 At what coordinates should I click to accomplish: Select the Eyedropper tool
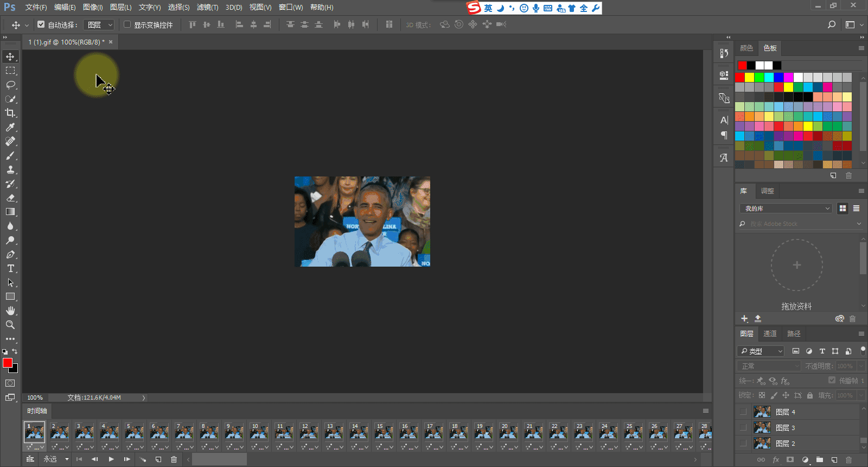pyautogui.click(x=10, y=127)
